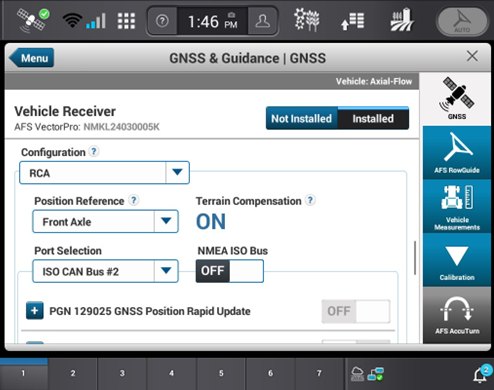Go back using the Menu button
The width and height of the screenshot is (494, 390).
[31, 58]
